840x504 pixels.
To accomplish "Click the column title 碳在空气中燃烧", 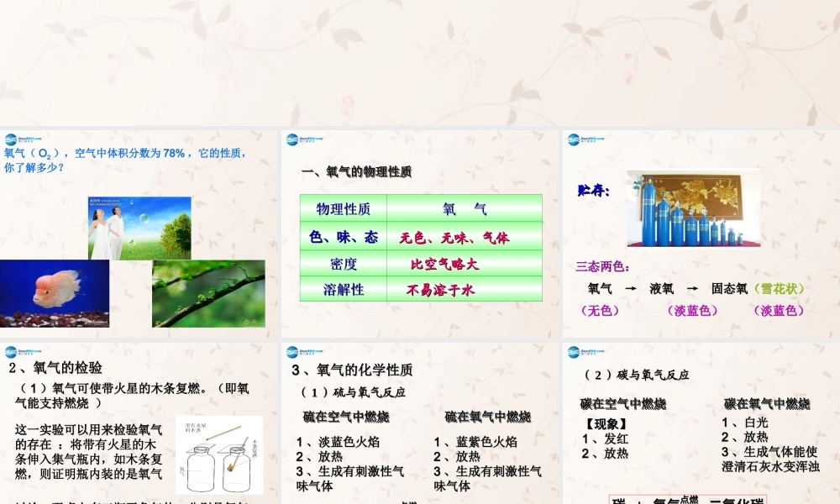I will click(x=623, y=404).
